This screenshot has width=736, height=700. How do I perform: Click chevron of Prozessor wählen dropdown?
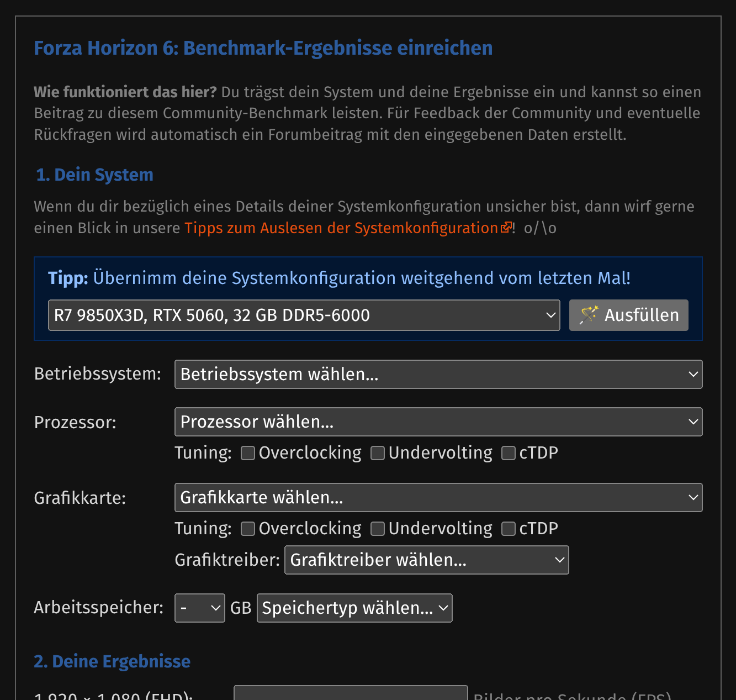[x=693, y=422]
